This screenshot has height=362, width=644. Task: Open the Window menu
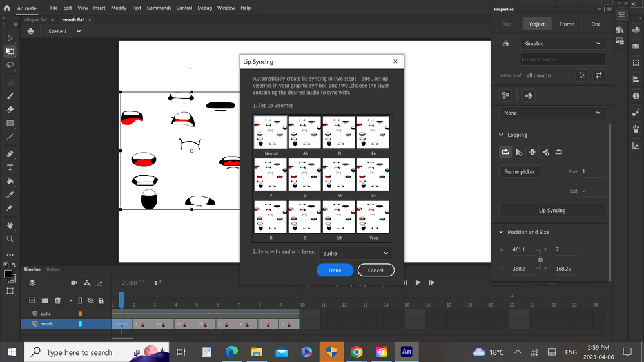(226, 8)
